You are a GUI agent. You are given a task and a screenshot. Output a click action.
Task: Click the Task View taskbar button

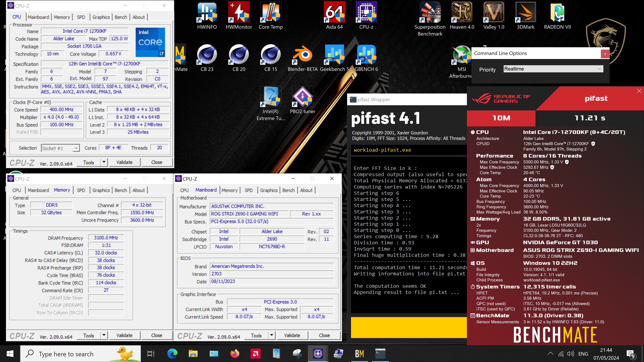click(151, 353)
